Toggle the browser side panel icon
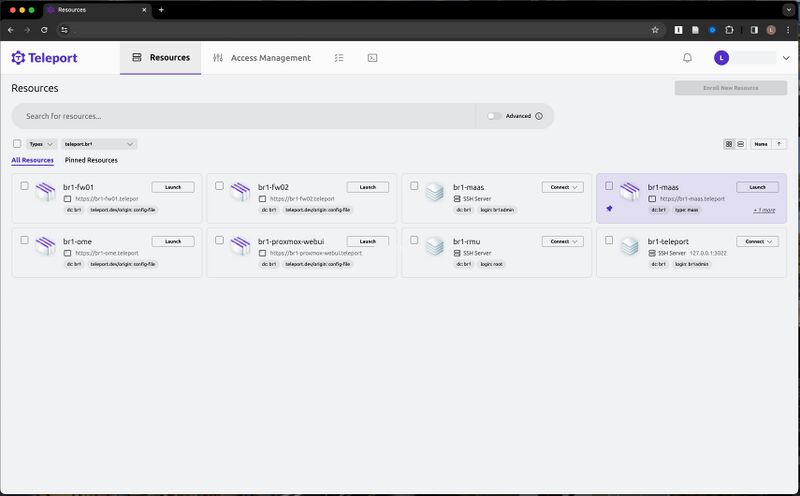This screenshot has height=496, width=800. (x=754, y=30)
